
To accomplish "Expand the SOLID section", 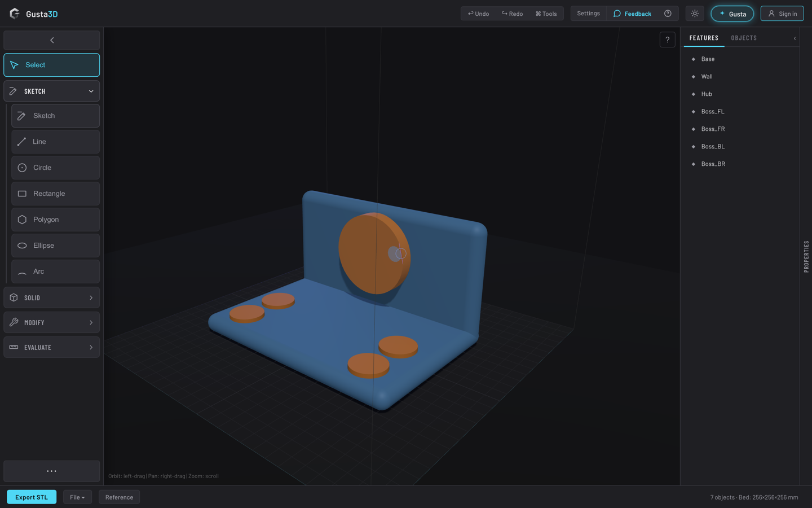I will pyautogui.click(x=52, y=297).
